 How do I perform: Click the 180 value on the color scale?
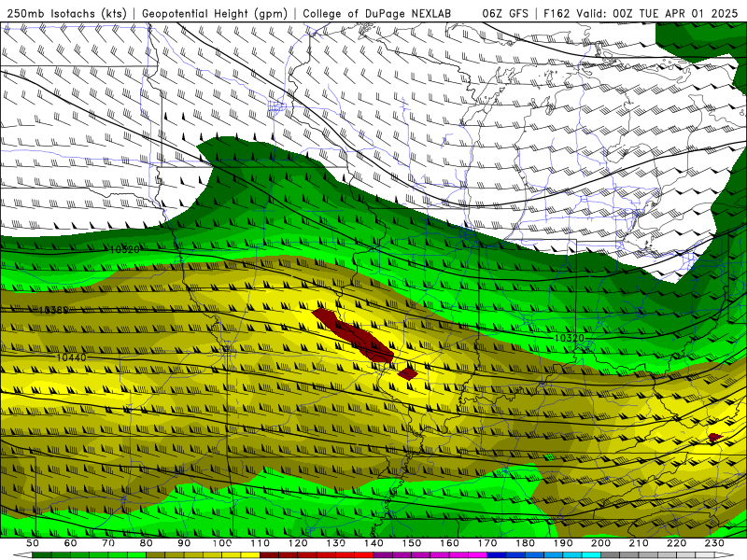pyautogui.click(x=525, y=543)
